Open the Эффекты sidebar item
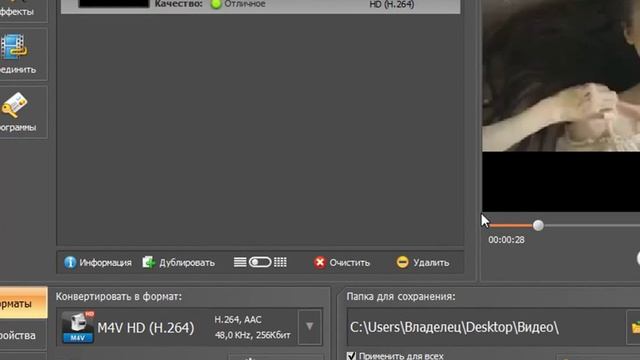Viewport: 640px width, 360px height. click(23, 10)
